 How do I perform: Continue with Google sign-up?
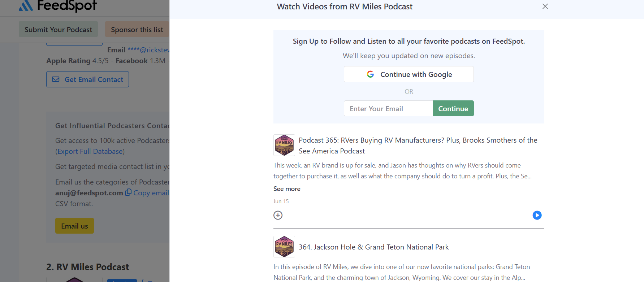click(x=409, y=74)
